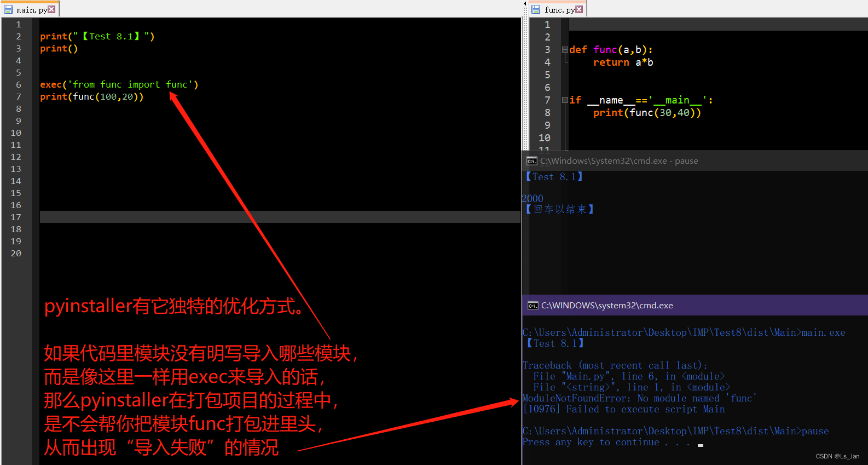Click the cmd.exe - pause window icon

coord(531,161)
